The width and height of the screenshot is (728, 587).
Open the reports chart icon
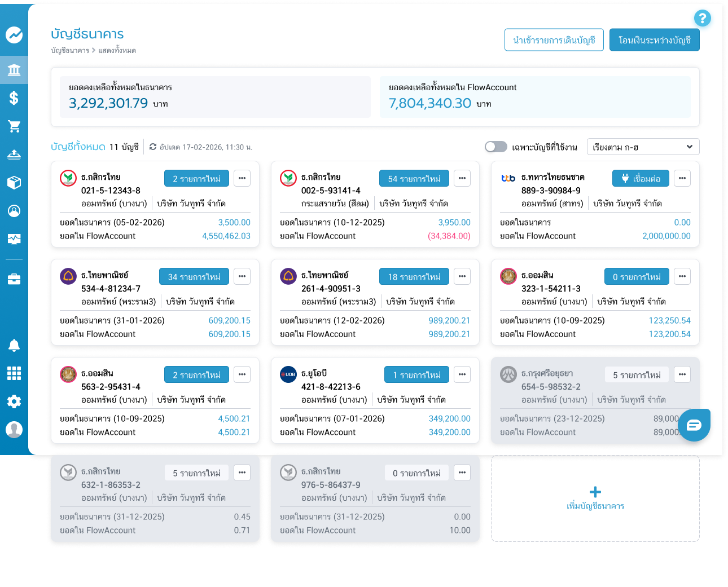14,239
